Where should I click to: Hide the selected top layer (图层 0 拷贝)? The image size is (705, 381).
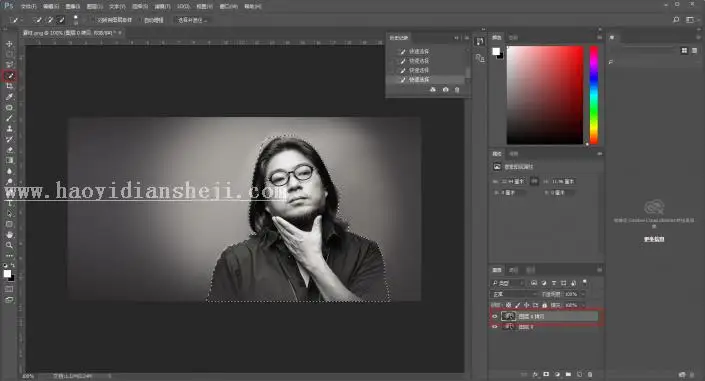pyautogui.click(x=495, y=316)
